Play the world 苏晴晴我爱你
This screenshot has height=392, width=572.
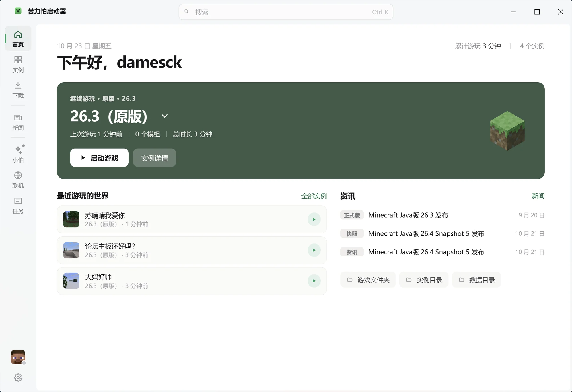[x=314, y=219]
